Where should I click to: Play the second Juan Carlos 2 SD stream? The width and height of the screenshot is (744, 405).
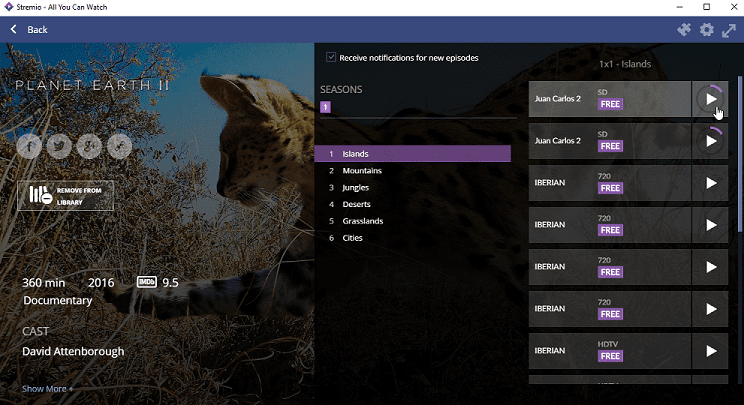[710, 141]
